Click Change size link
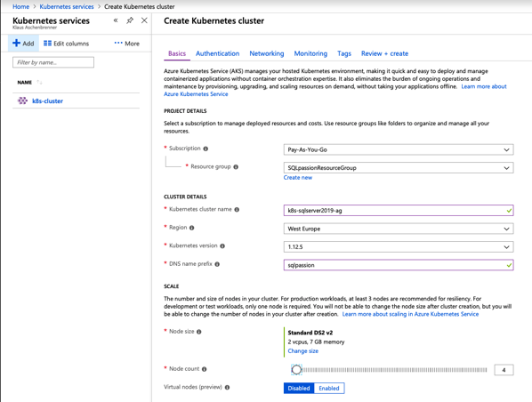The image size is (532, 402). coord(303,351)
